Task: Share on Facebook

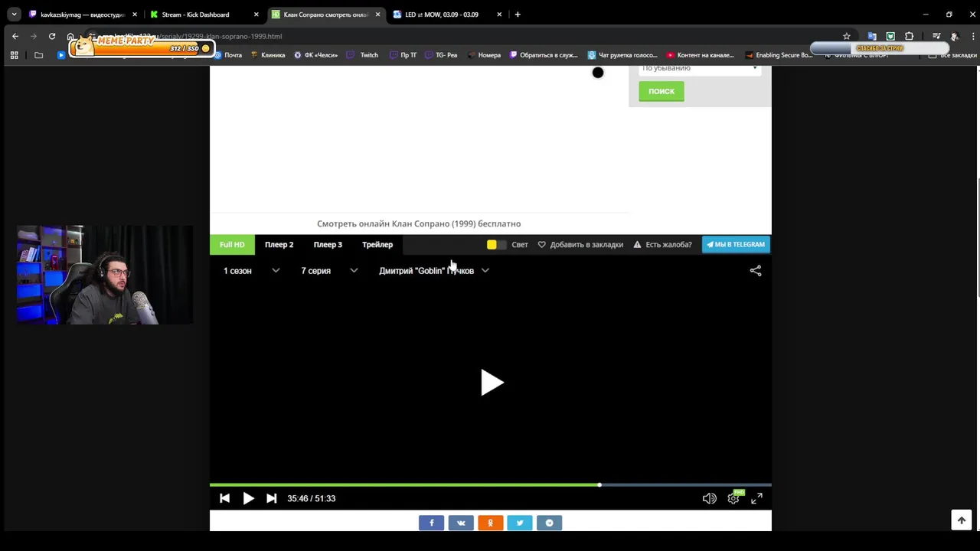Action: click(x=431, y=523)
